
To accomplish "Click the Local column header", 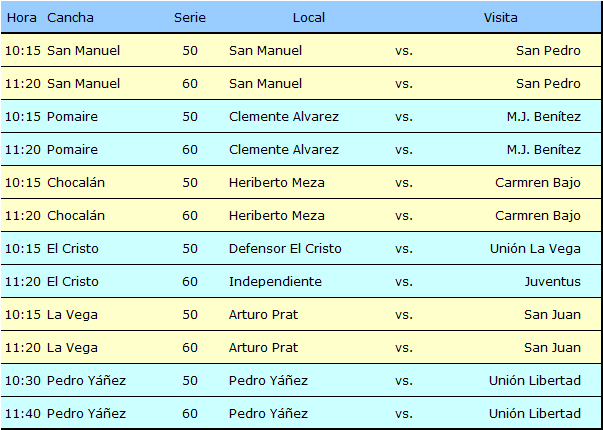I will point(309,18).
